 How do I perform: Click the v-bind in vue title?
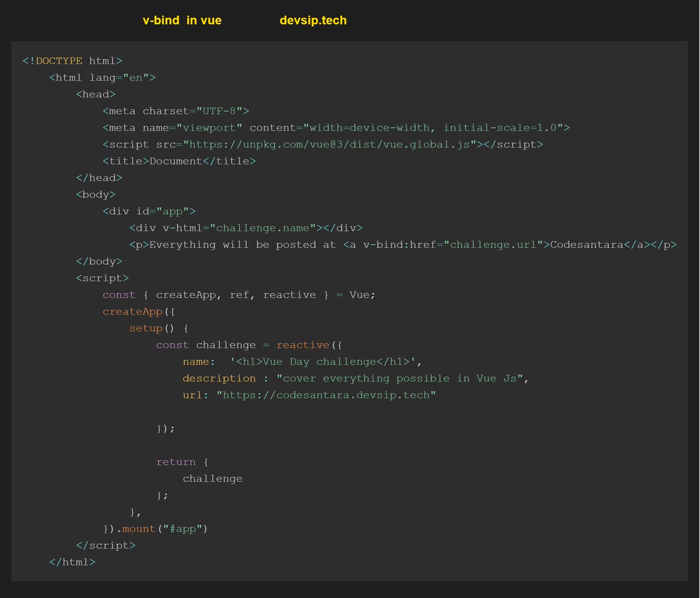point(181,20)
